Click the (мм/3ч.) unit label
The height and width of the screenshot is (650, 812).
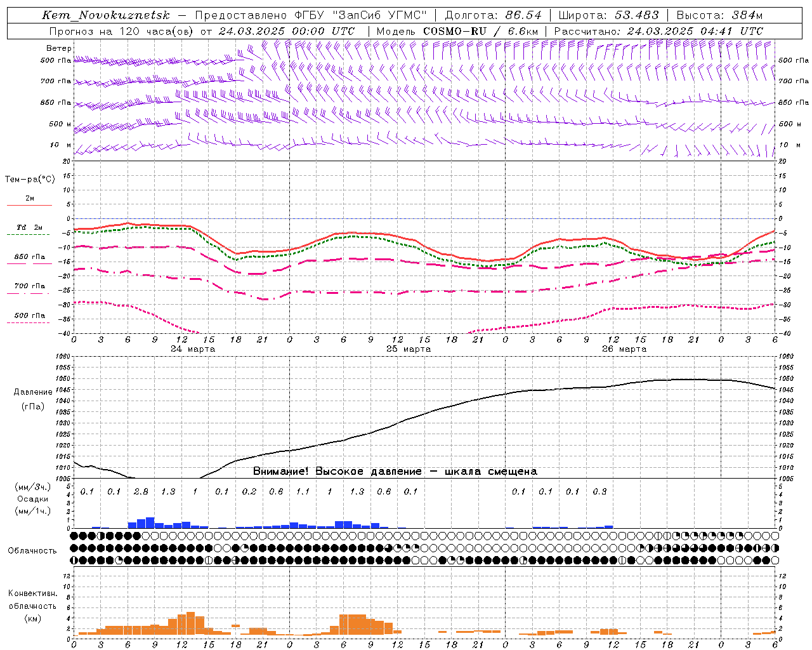coord(33,487)
